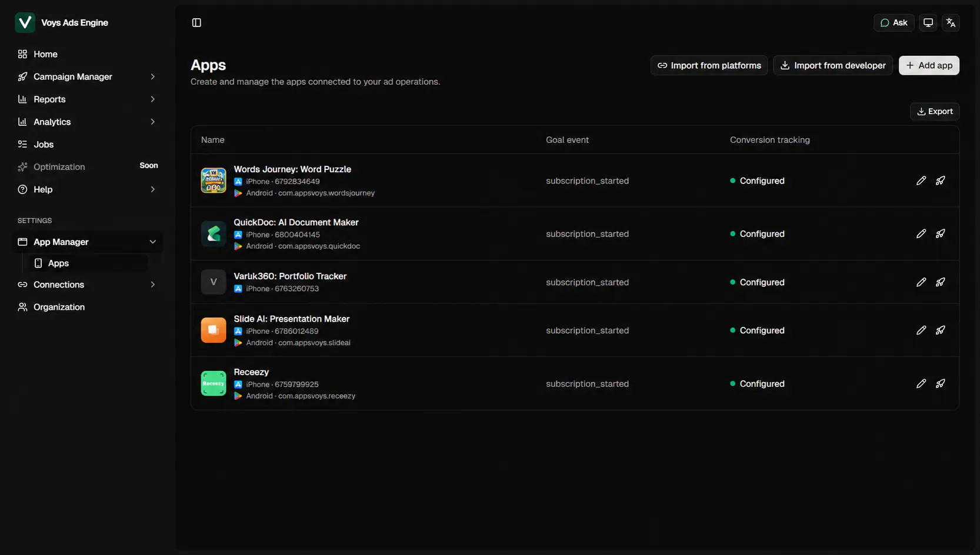980x555 pixels.
Task: Expand the Analytics chevron
Action: pyautogui.click(x=153, y=122)
